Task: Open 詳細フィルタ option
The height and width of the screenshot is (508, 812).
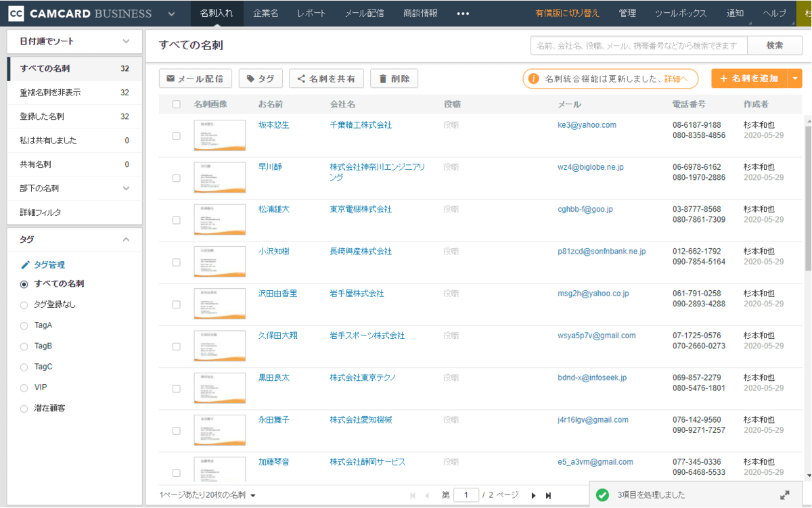Action: pyautogui.click(x=74, y=212)
